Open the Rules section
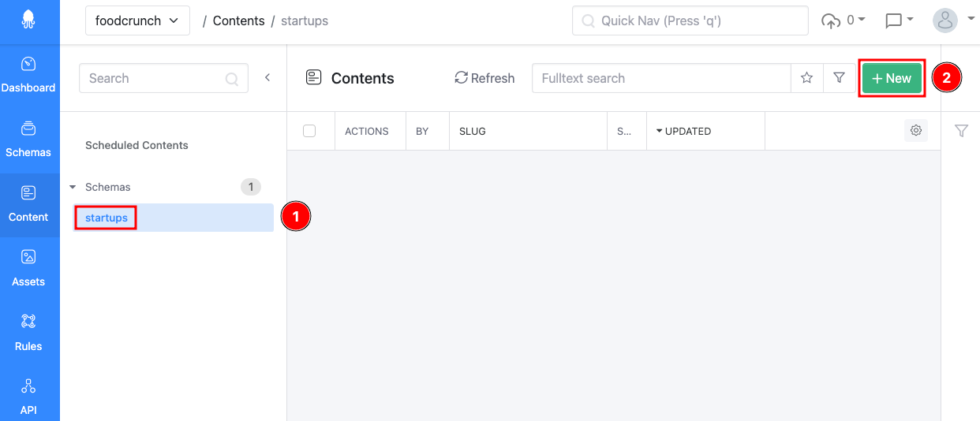 (x=28, y=333)
